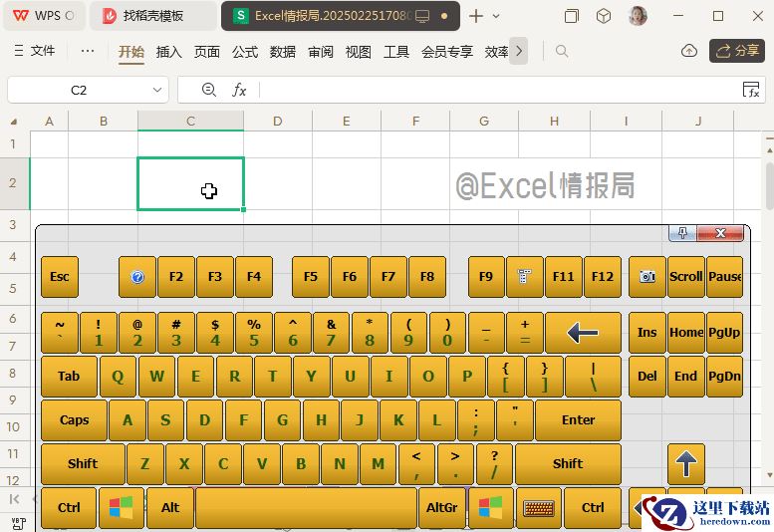Open the search magnifier in the ribbon

click(x=561, y=51)
